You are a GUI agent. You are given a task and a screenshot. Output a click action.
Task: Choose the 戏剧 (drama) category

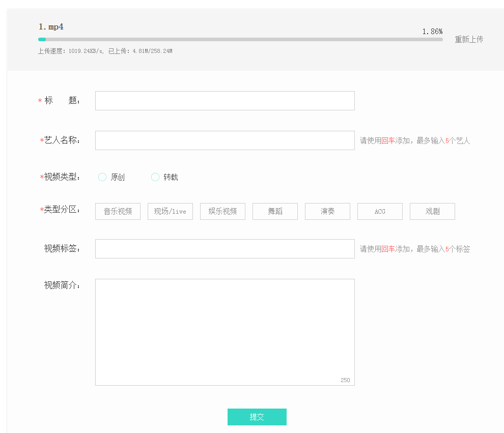432,211
